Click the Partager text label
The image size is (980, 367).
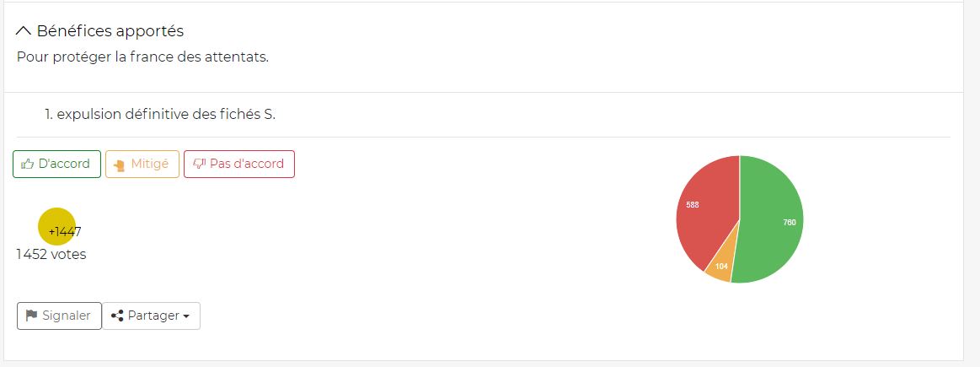[x=153, y=316]
